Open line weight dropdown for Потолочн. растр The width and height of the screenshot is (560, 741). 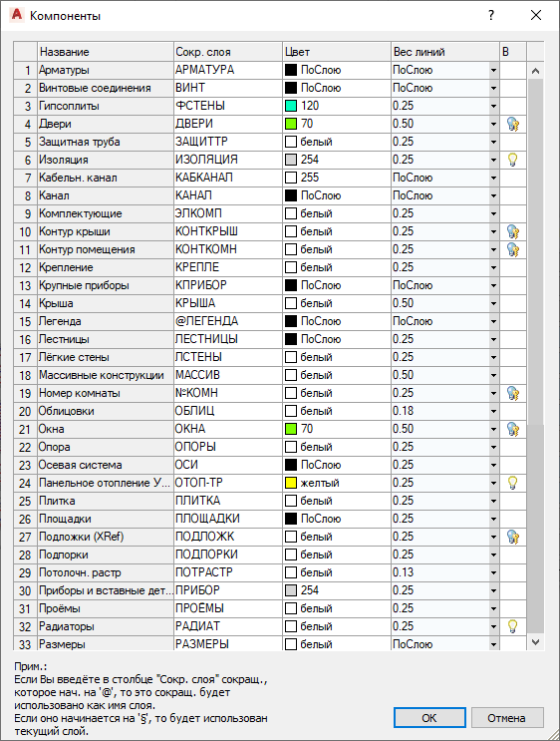[x=493, y=573]
